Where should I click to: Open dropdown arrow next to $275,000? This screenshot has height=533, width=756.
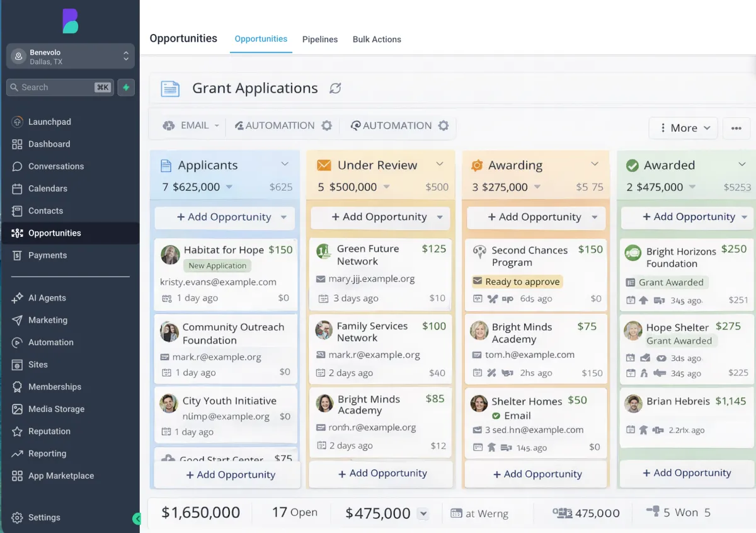(537, 187)
